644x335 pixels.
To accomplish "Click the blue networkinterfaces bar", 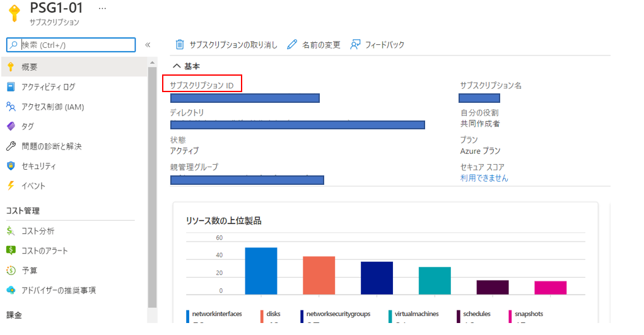I will (261, 271).
